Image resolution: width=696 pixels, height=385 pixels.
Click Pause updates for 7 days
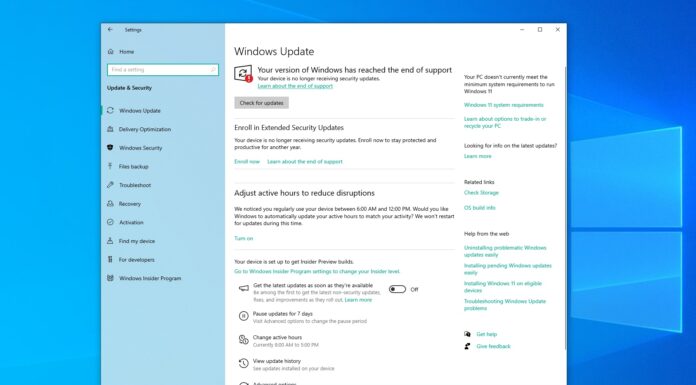point(283,314)
